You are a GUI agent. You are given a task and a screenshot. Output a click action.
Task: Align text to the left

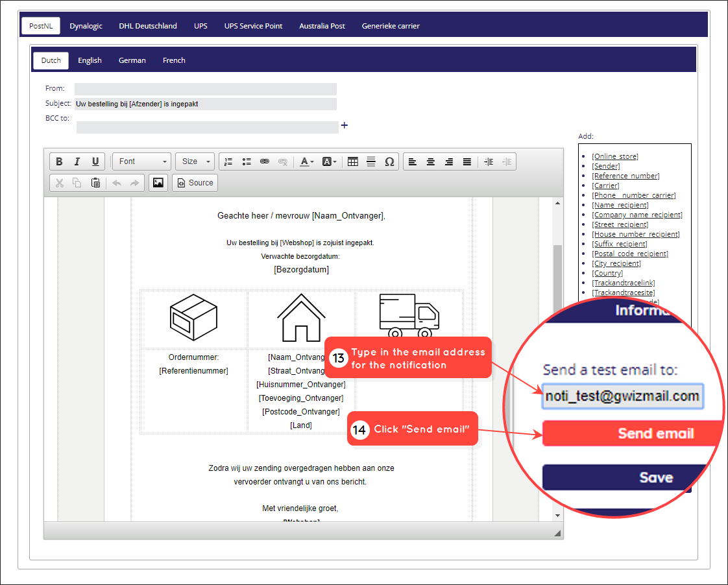click(x=412, y=161)
